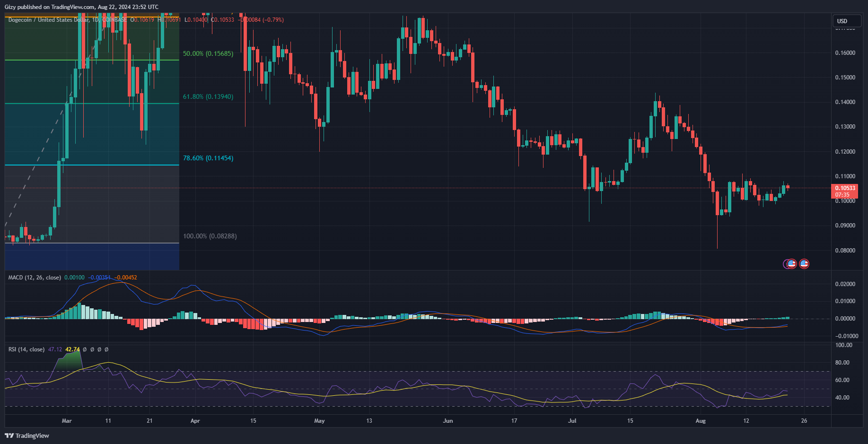Click the Mar label on time axis
868x444 pixels.
[x=67, y=421]
